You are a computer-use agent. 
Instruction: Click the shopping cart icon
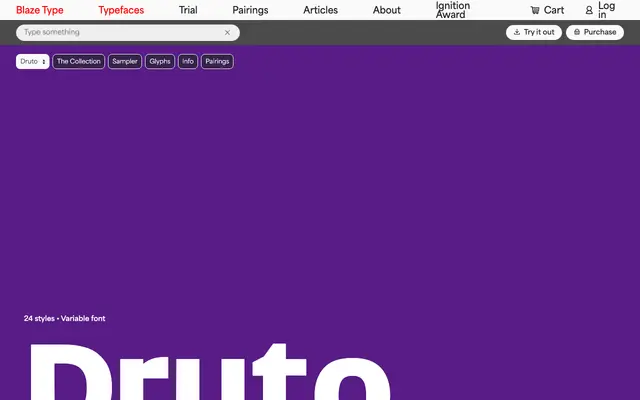[x=535, y=10]
